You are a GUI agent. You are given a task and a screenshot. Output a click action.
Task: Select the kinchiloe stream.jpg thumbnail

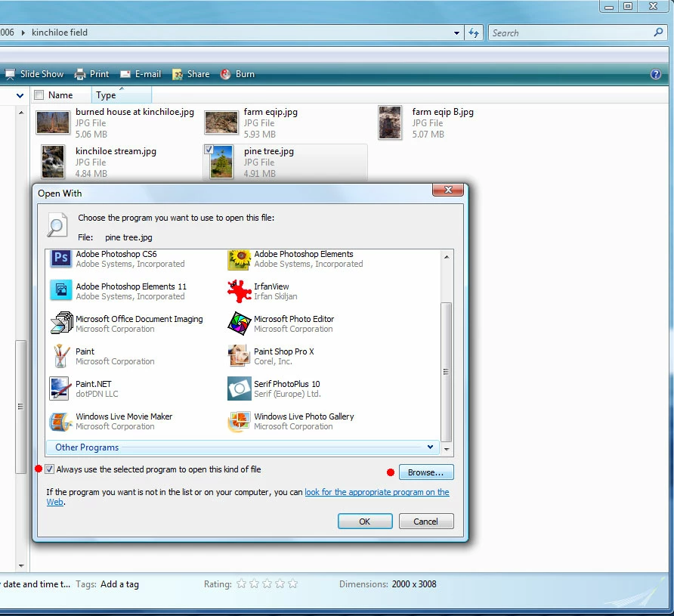(x=53, y=162)
